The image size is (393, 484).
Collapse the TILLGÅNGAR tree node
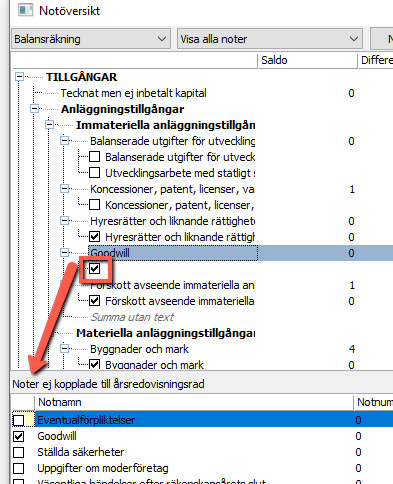20,77
